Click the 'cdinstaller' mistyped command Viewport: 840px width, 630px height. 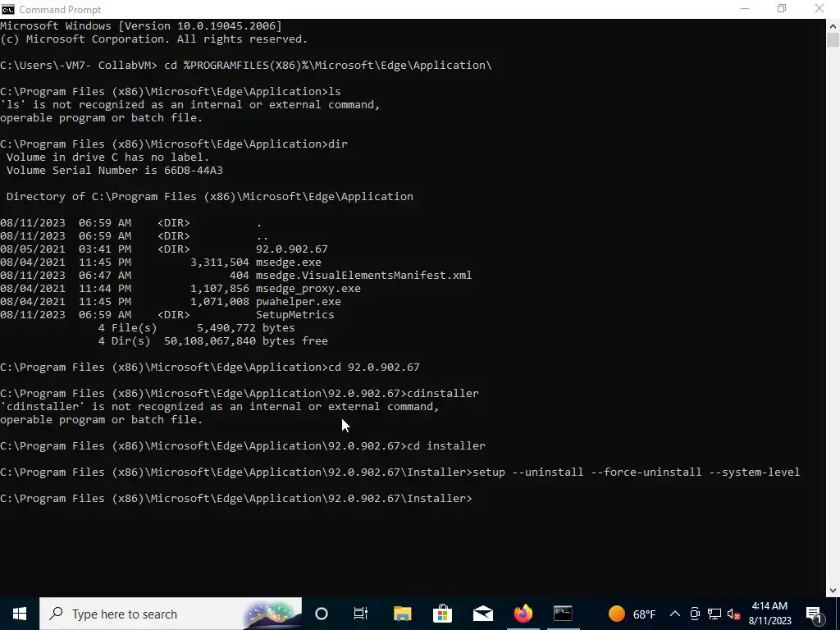pyautogui.click(x=443, y=393)
